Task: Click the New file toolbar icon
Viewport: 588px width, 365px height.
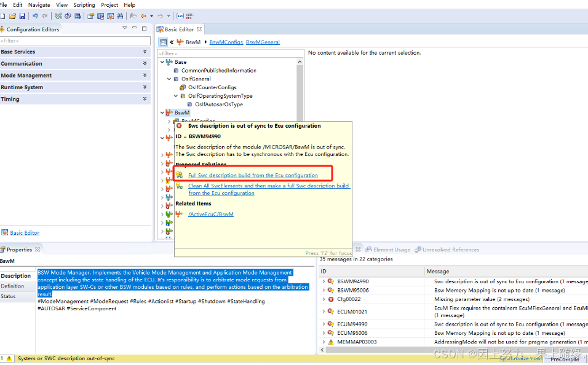Action: pos(2,16)
